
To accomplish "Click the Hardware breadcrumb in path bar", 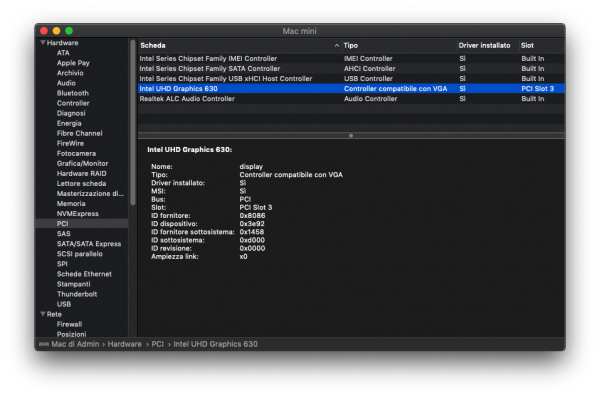I will point(124,344).
